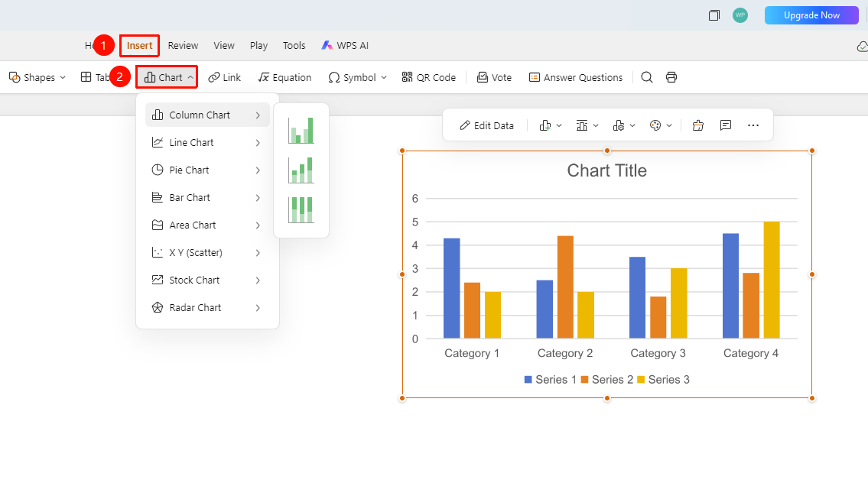Viewport: 868px width, 496px height.
Task: Open the Symbol dropdown
Action: (x=357, y=77)
